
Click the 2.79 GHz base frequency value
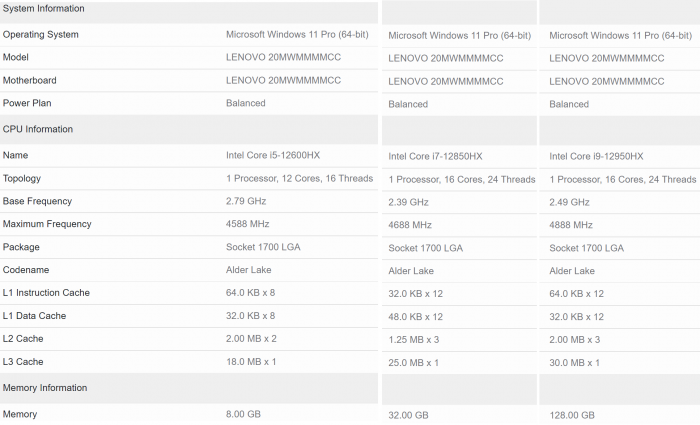248,201
